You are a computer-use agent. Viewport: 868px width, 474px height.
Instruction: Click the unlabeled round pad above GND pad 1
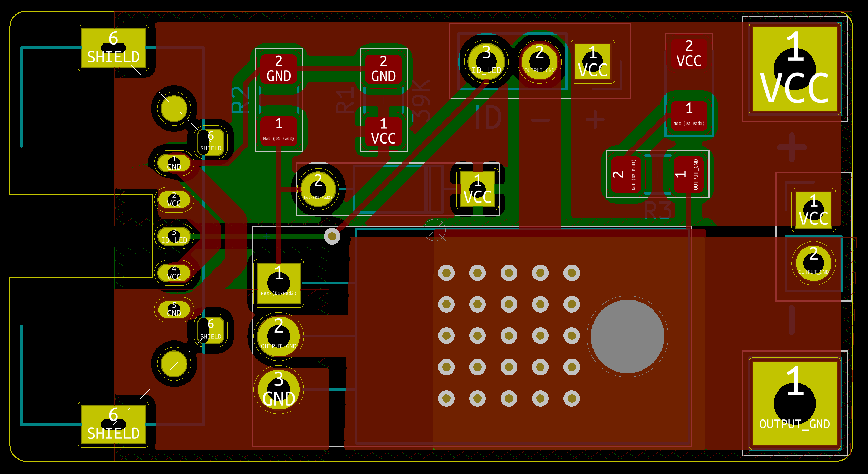point(174,109)
